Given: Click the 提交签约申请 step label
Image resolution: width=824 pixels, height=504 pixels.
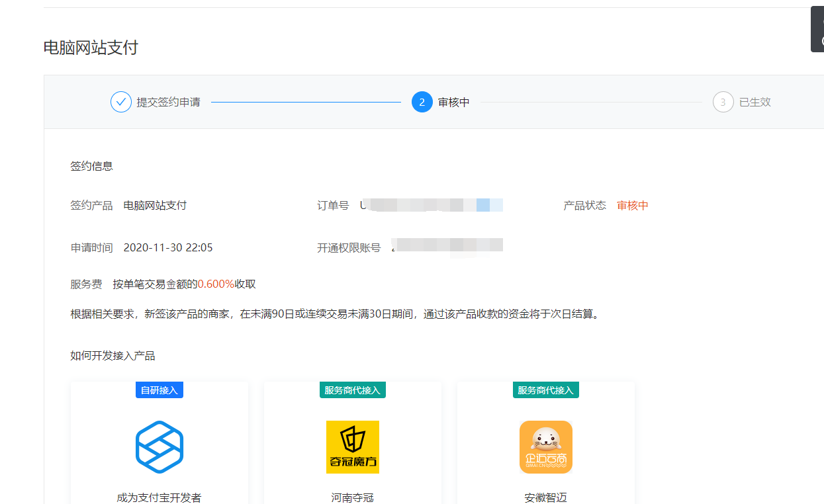Looking at the screenshot, I should pos(169,102).
